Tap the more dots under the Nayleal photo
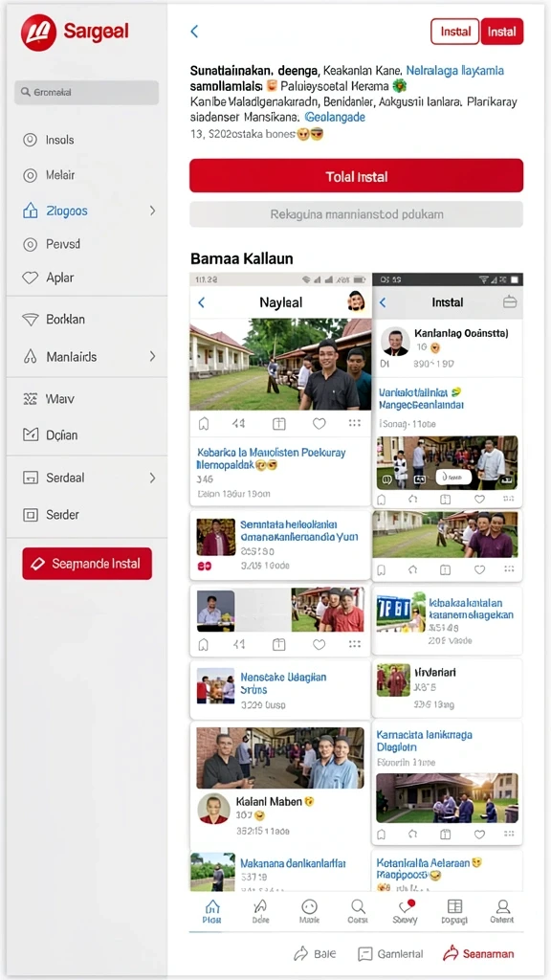The width and height of the screenshot is (551, 980). 355,423
